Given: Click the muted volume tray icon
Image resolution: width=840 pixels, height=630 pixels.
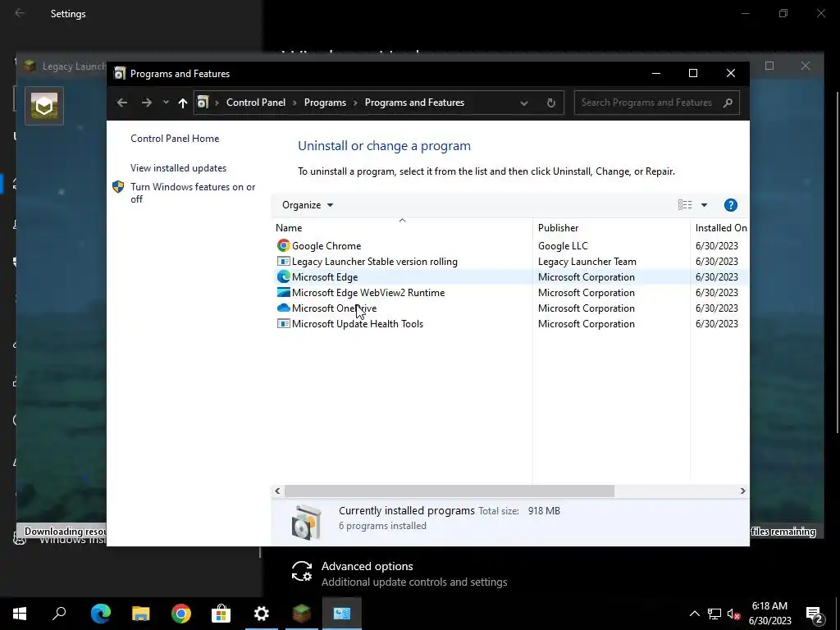Looking at the screenshot, I should 733,614.
